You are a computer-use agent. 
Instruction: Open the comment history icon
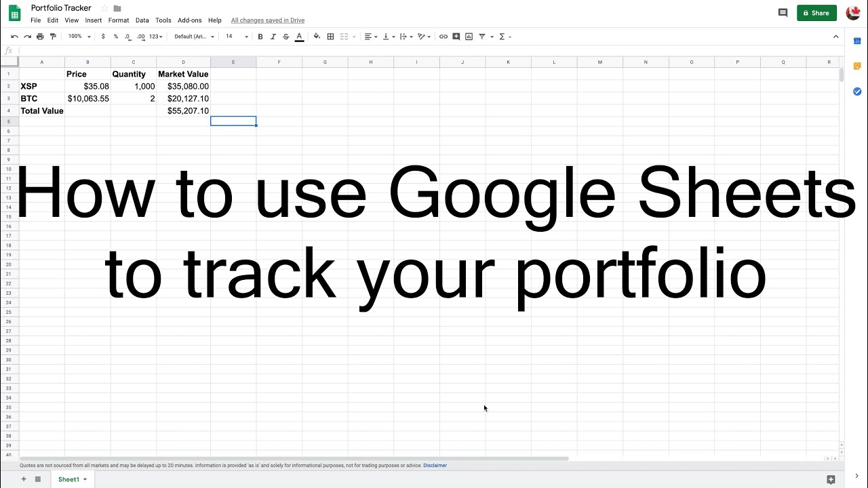783,13
